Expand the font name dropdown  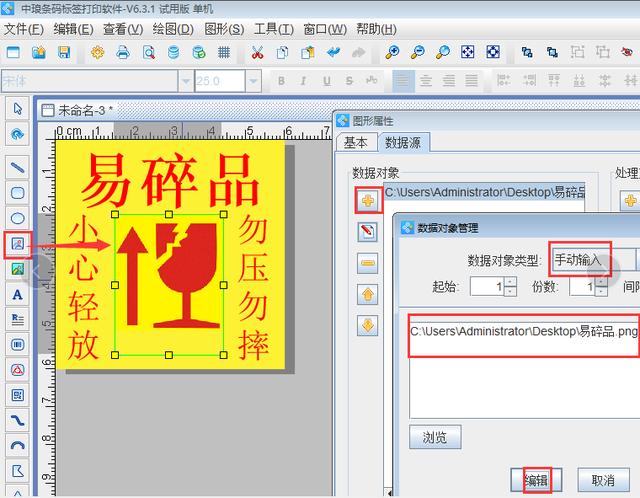[x=185, y=81]
